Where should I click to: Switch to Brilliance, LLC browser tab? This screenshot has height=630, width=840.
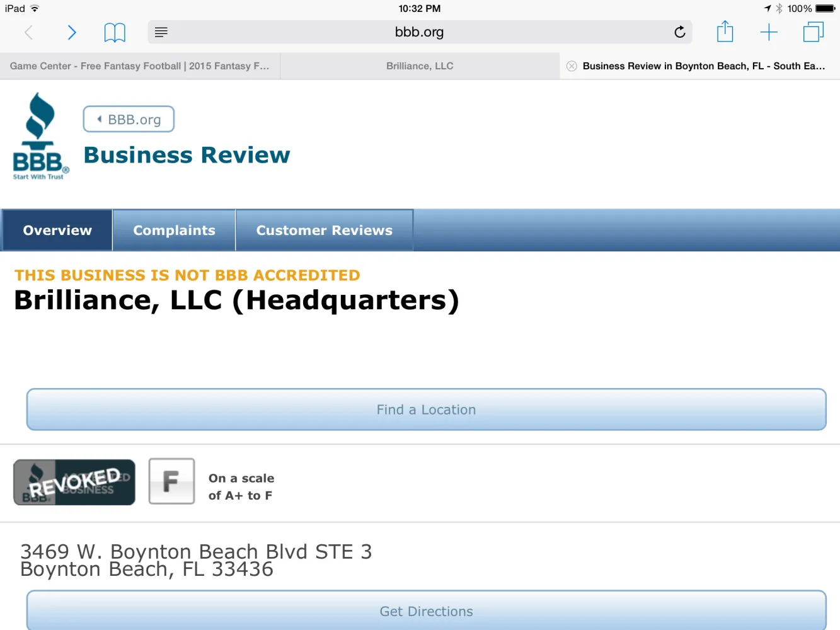click(x=420, y=66)
